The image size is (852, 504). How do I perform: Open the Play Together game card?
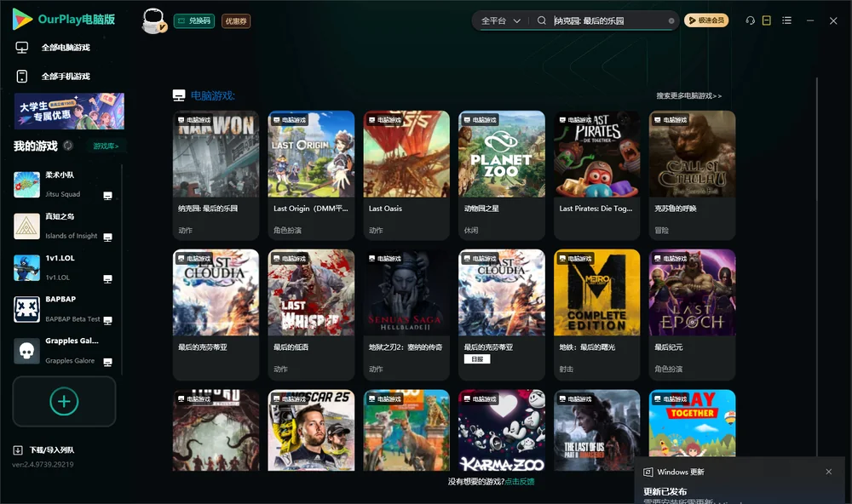pyautogui.click(x=692, y=422)
